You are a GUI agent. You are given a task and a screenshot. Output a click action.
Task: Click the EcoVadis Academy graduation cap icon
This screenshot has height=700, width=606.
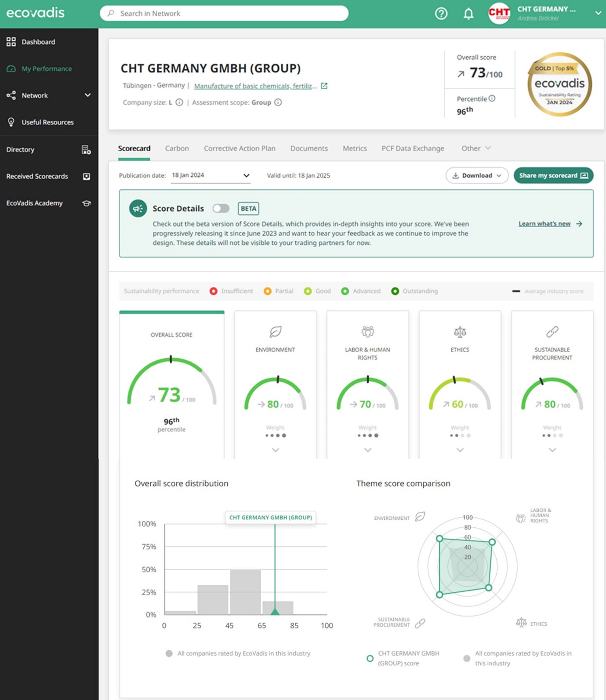coord(87,203)
